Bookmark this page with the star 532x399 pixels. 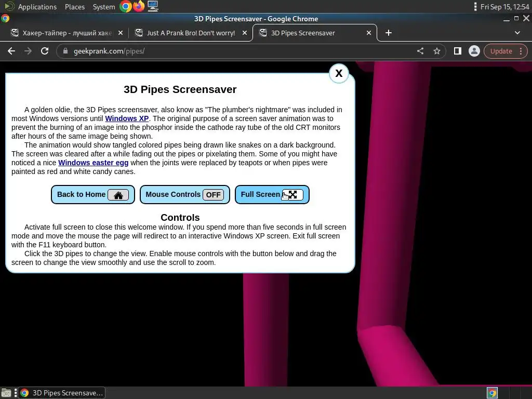[437, 51]
